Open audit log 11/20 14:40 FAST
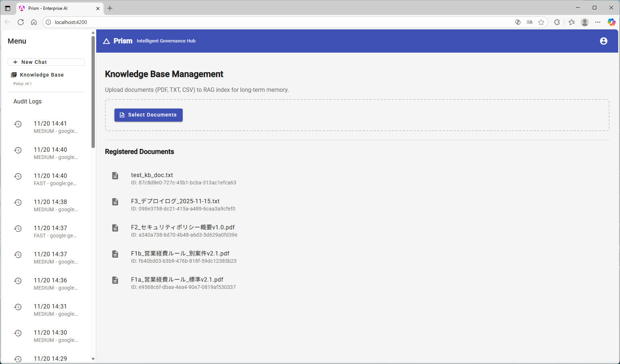The height and width of the screenshot is (364, 620). (46, 179)
